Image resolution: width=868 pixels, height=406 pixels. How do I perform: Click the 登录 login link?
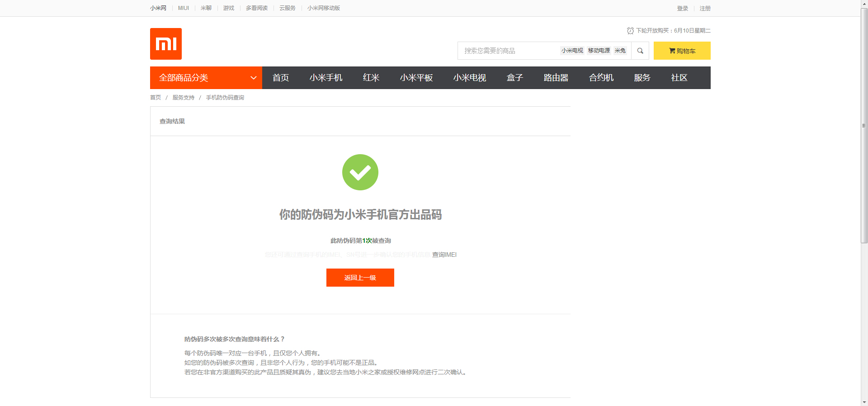pos(683,9)
